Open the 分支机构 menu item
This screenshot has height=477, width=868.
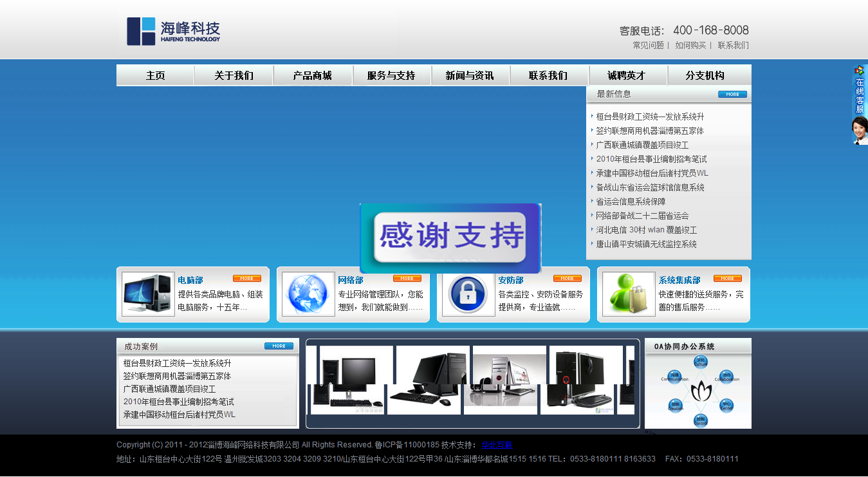coord(706,75)
